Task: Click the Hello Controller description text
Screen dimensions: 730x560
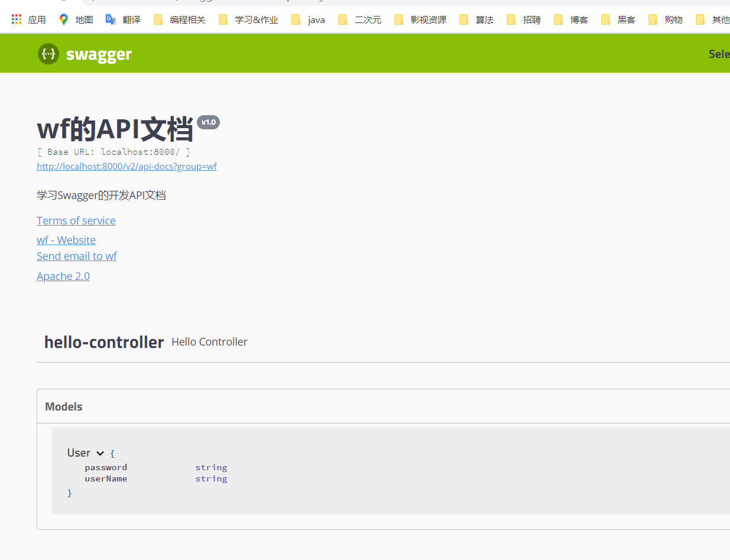Action: tap(209, 342)
